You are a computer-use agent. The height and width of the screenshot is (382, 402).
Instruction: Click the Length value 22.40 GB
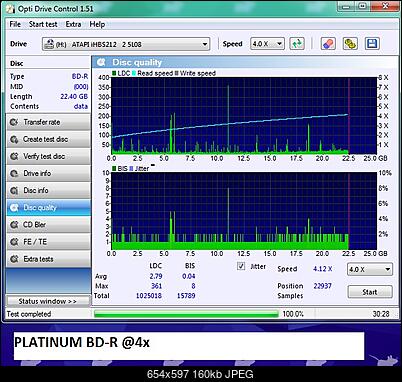[74, 97]
